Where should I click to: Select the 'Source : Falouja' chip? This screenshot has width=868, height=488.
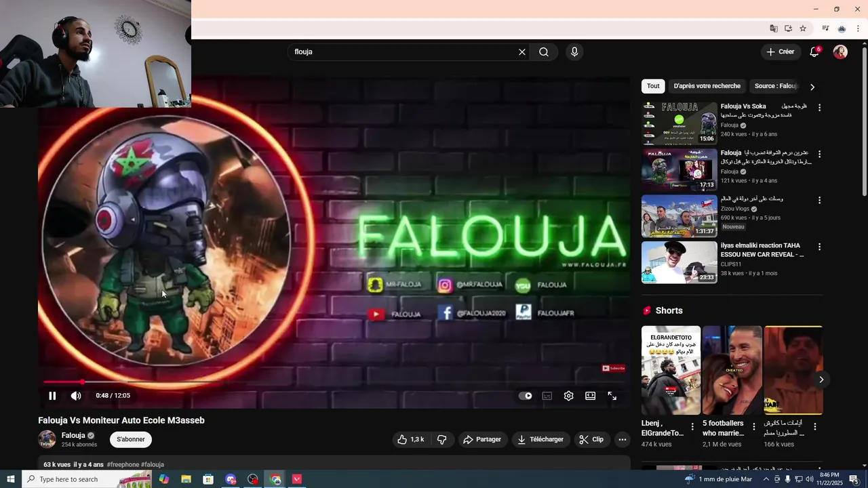pyautogui.click(x=775, y=86)
